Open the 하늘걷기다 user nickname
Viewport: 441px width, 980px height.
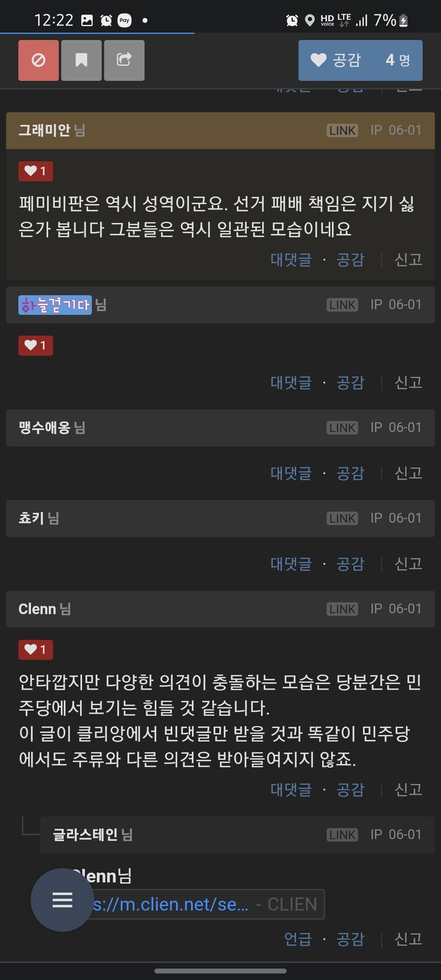click(x=55, y=305)
